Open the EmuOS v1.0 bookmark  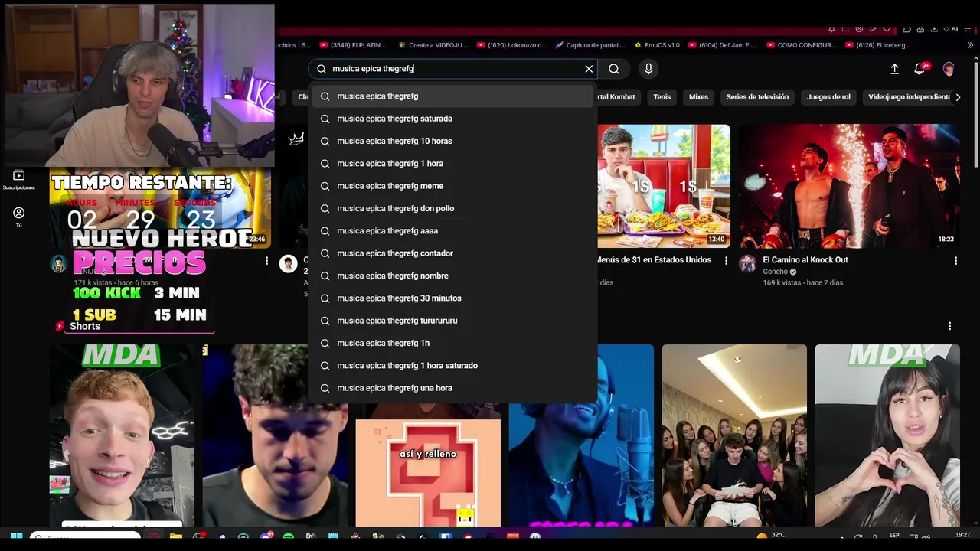tap(657, 45)
